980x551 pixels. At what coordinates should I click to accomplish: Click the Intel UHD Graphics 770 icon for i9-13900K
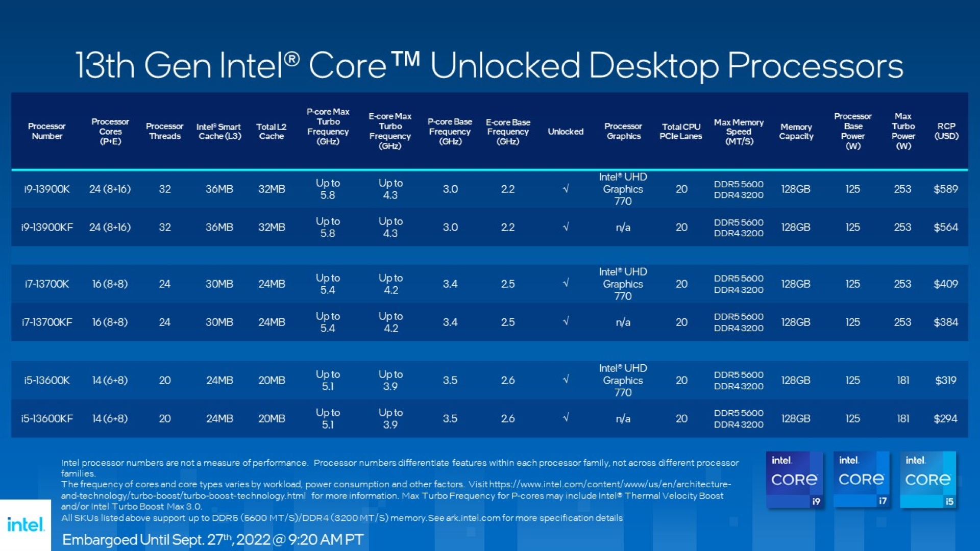pyautogui.click(x=620, y=188)
